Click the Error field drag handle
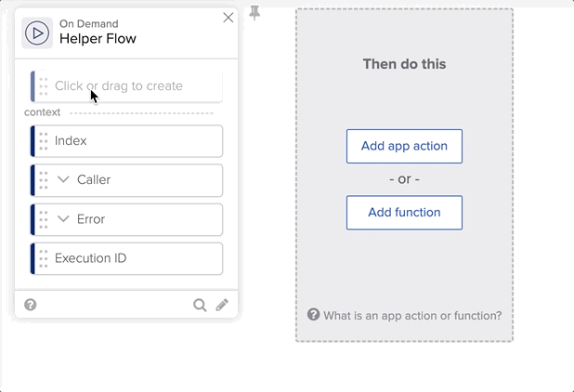Viewport: 574px width, 392px height. 44,219
